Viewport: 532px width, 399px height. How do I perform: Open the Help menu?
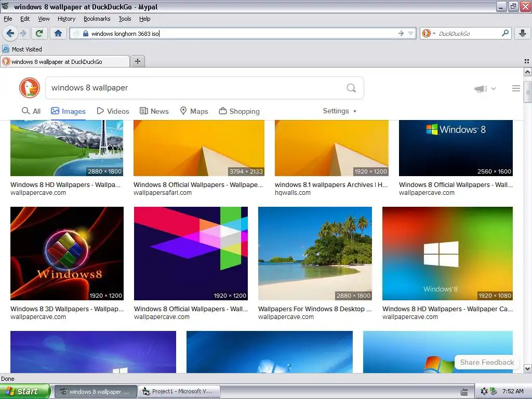pos(144,19)
